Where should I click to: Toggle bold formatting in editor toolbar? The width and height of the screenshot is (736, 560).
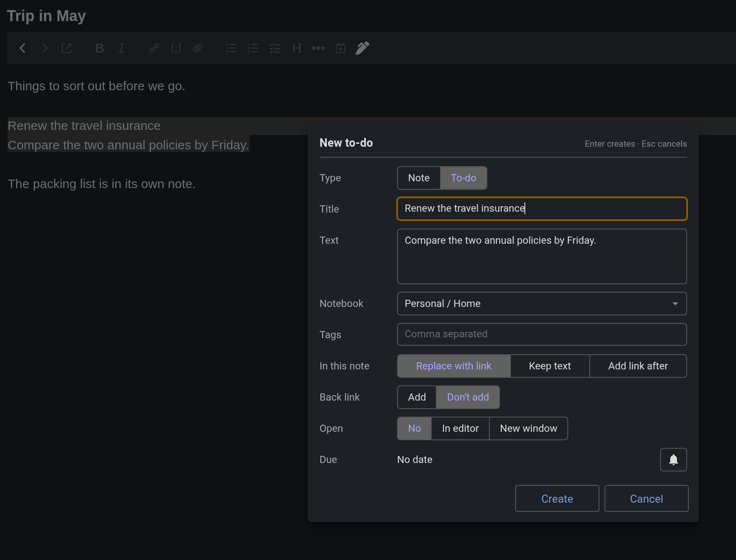click(x=99, y=48)
